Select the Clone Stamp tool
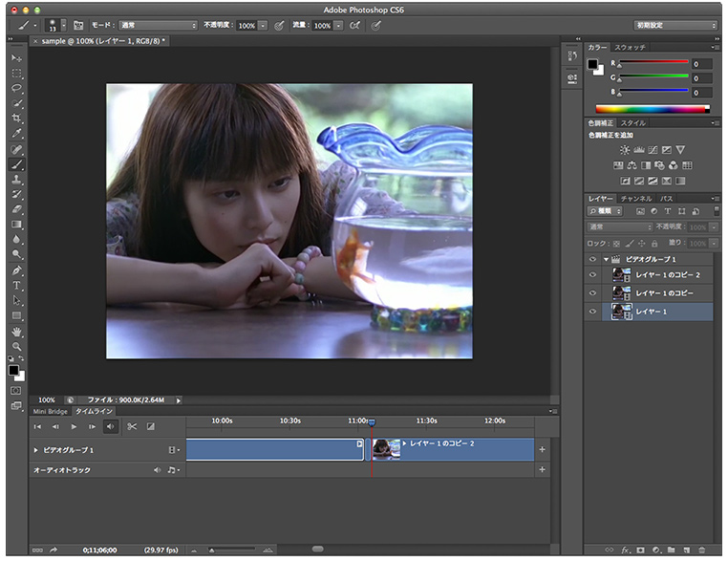Image resolution: width=728 pixels, height=561 pixels. (x=17, y=180)
